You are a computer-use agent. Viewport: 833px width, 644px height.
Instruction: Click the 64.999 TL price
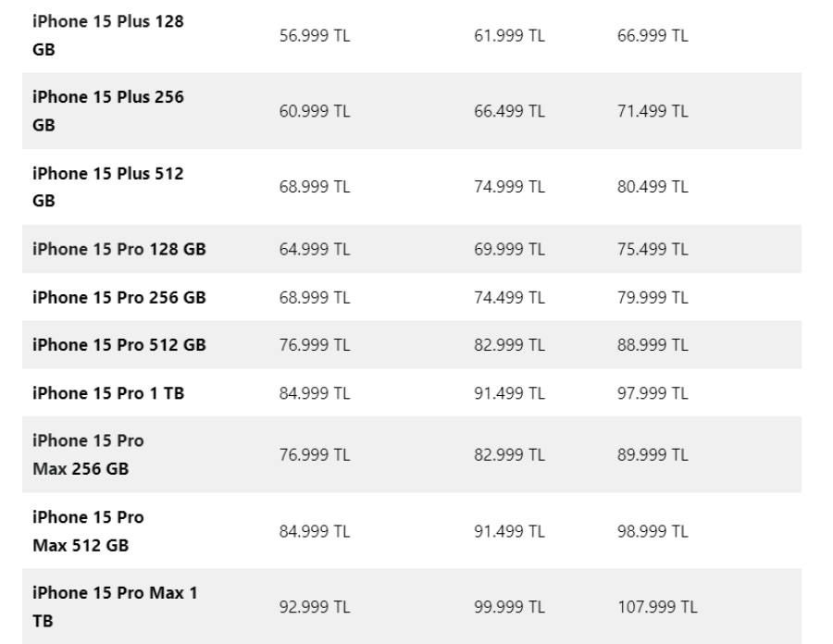click(x=315, y=249)
